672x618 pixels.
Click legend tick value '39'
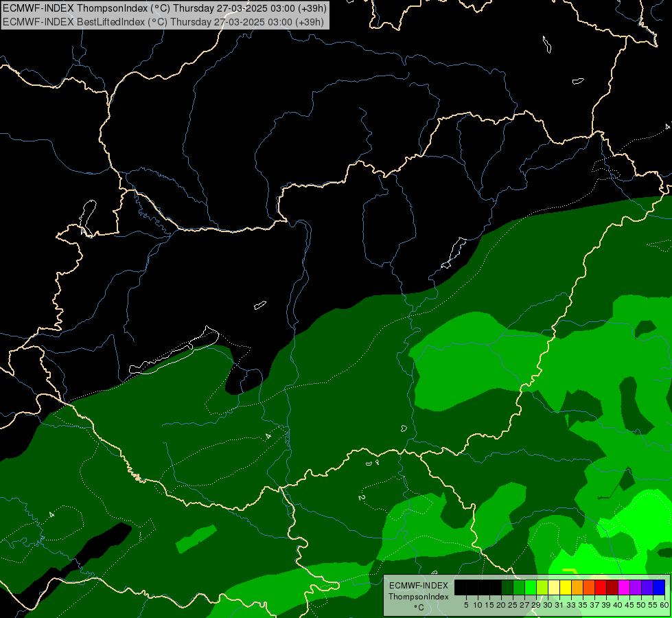(x=606, y=605)
